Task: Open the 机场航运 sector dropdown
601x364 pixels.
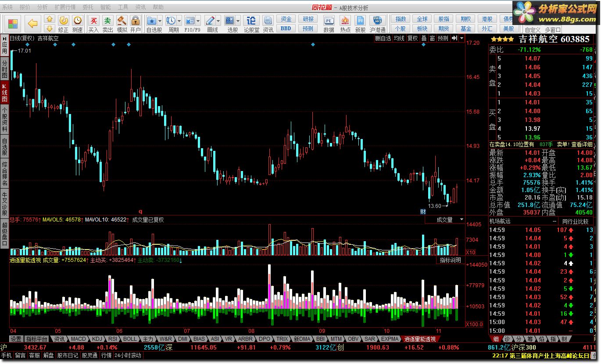Action: (523, 221)
